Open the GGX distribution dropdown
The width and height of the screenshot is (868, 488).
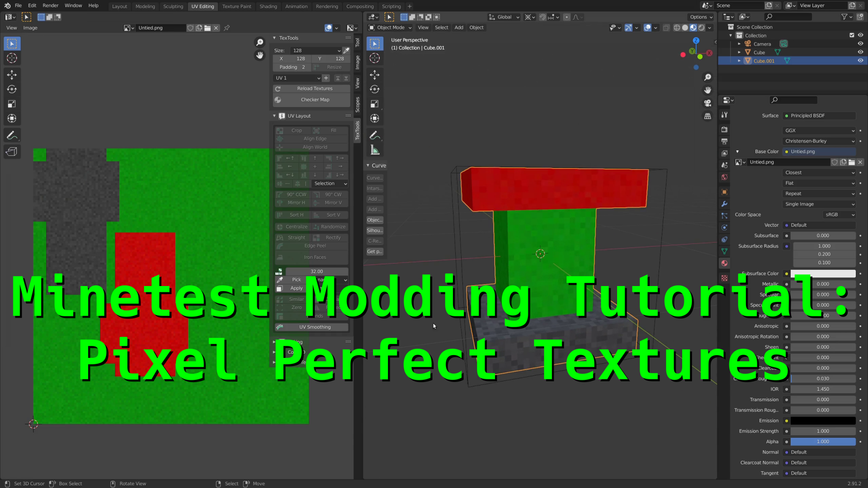pyautogui.click(x=819, y=131)
